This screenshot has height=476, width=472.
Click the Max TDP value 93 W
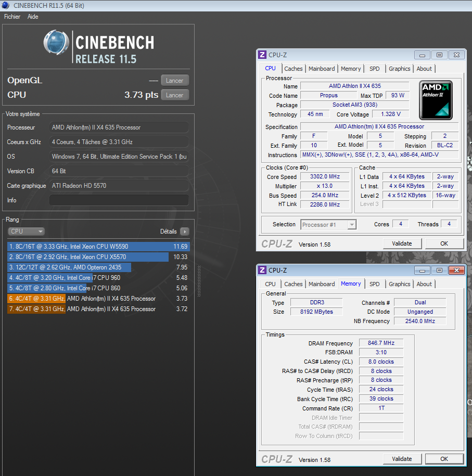(398, 95)
